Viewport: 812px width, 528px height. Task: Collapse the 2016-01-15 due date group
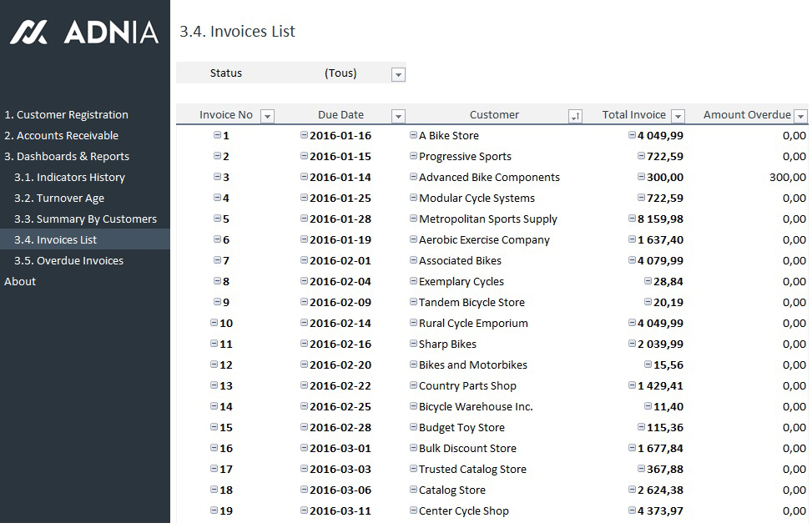pyautogui.click(x=304, y=156)
